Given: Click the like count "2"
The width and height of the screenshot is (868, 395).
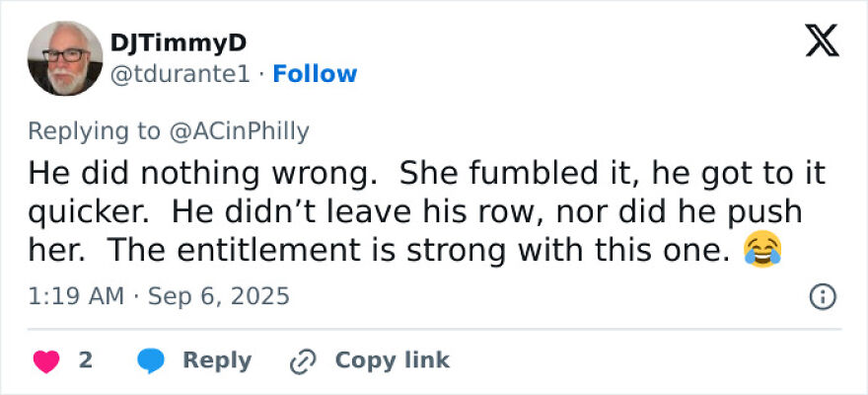Looking at the screenshot, I should pos(85,360).
